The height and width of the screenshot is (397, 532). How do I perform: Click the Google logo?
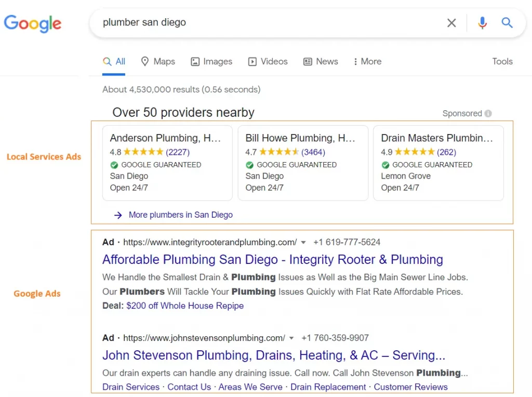pyautogui.click(x=33, y=23)
